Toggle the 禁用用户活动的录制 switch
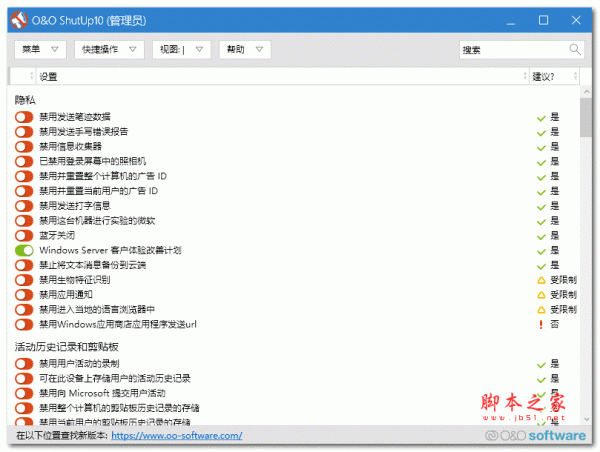The width and height of the screenshot is (600, 452). pyautogui.click(x=24, y=364)
